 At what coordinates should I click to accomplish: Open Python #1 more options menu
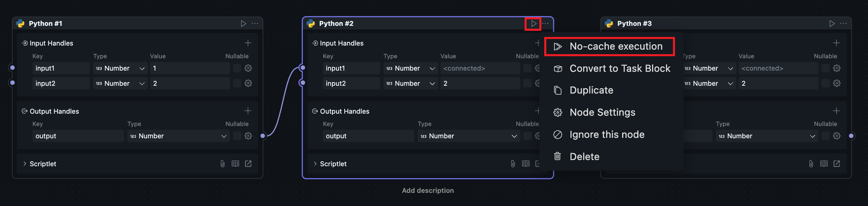point(255,24)
